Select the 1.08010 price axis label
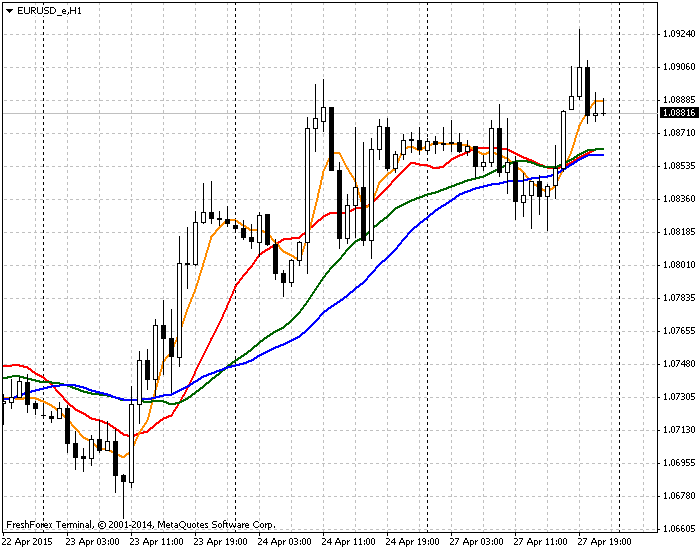 pyautogui.click(x=679, y=265)
